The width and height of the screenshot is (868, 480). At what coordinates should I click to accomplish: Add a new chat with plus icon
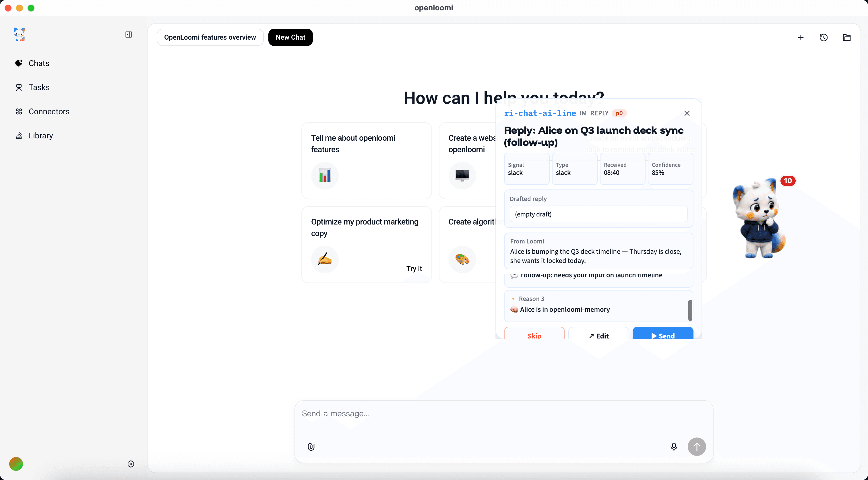pos(801,37)
